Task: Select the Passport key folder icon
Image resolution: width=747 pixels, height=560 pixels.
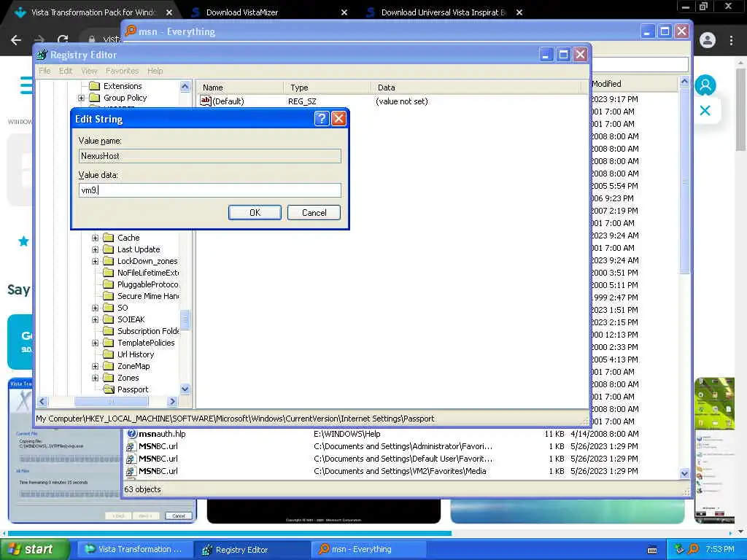Action: click(109, 389)
